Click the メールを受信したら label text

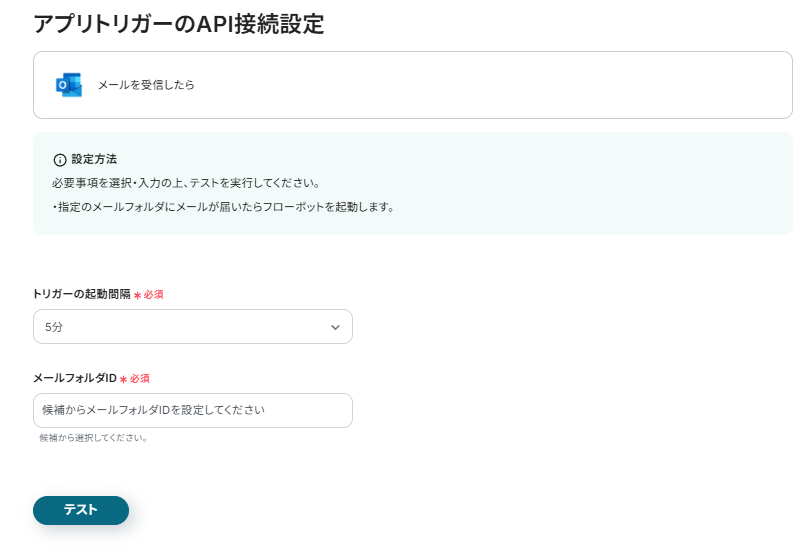pyautogui.click(x=146, y=85)
